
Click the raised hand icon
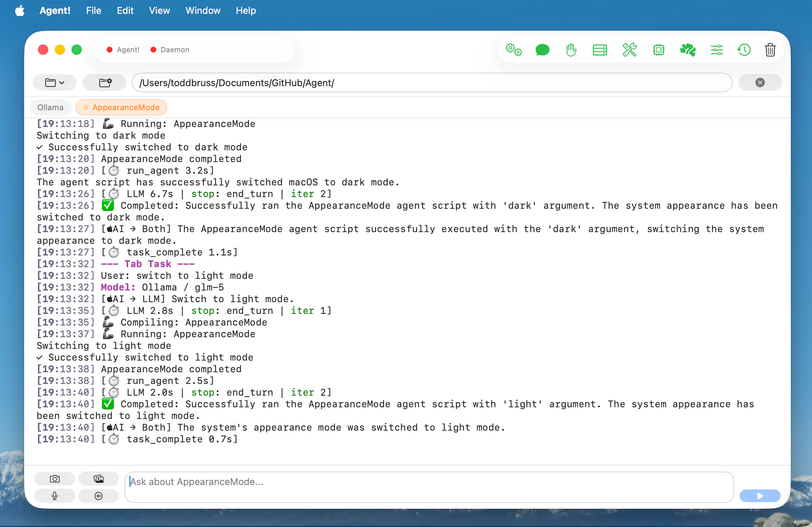click(571, 50)
